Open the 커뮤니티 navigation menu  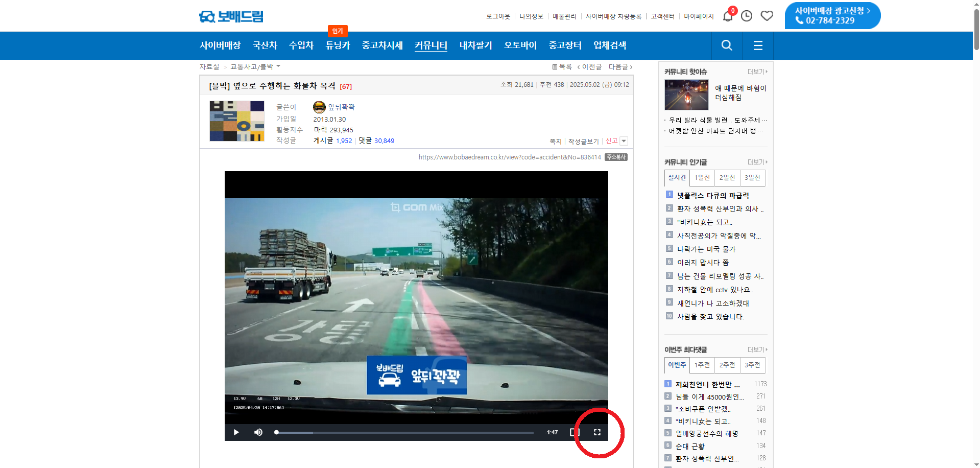pos(431,45)
